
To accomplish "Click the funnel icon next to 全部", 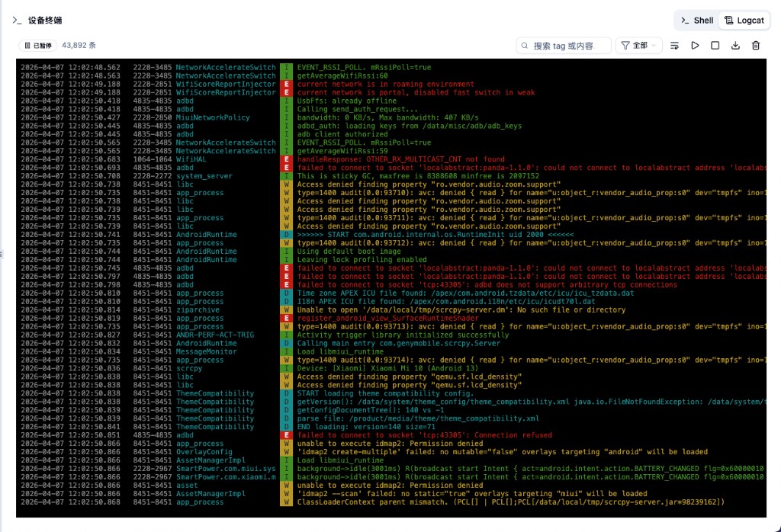I will 625,45.
